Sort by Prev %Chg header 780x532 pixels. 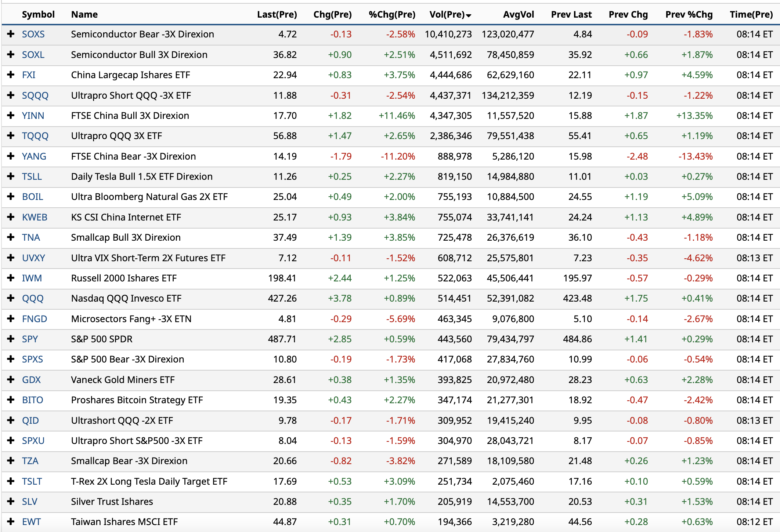[689, 15]
